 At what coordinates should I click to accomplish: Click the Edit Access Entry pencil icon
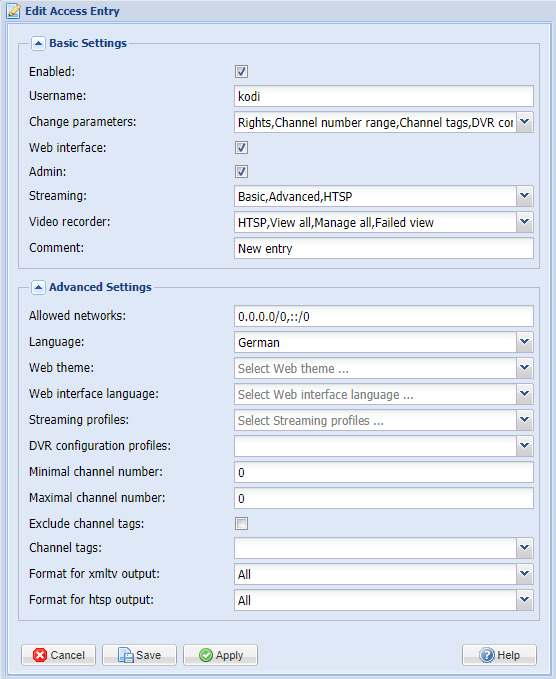pyautogui.click(x=13, y=11)
